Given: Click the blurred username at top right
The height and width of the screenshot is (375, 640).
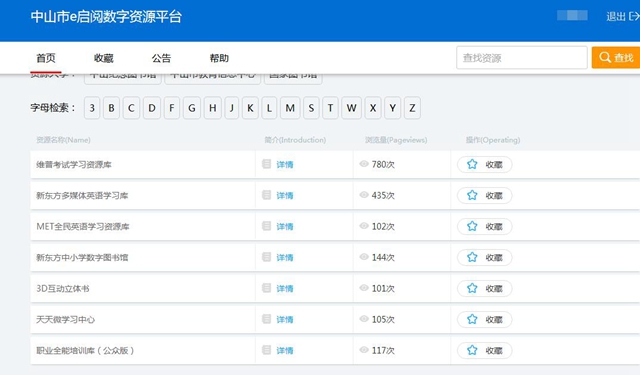Looking at the screenshot, I should (x=572, y=16).
